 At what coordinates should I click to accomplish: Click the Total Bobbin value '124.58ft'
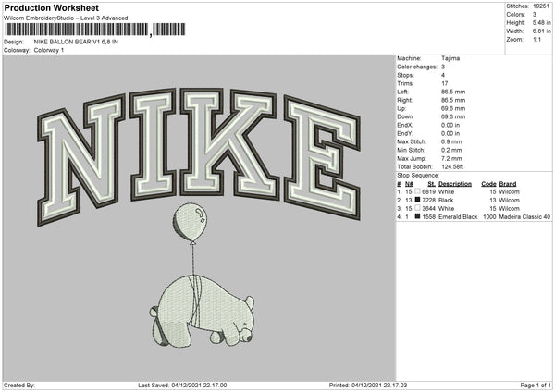click(x=452, y=166)
